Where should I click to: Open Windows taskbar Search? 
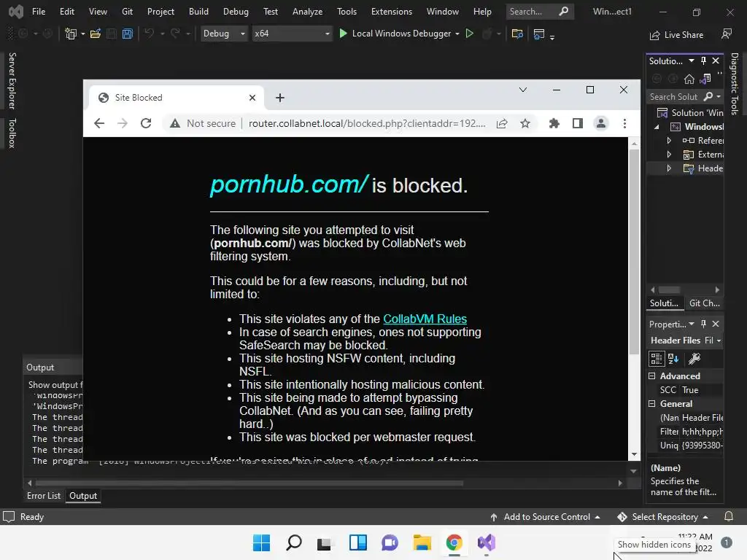(293, 542)
